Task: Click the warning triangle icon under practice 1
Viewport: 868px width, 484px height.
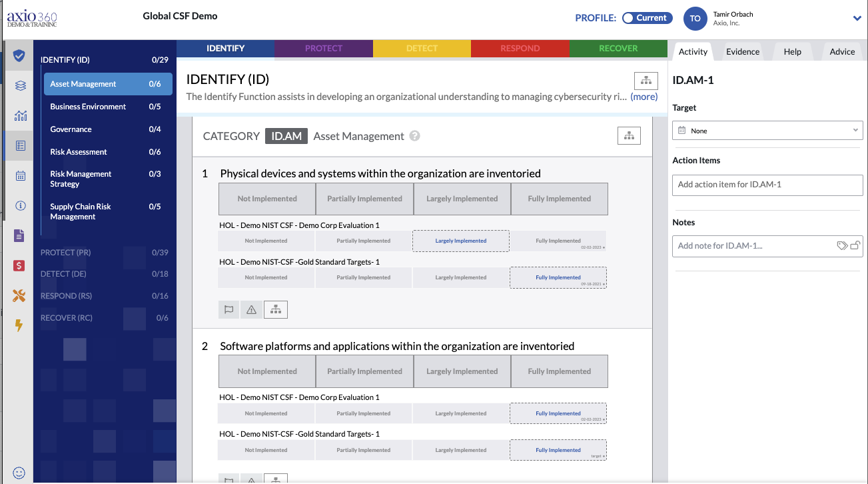Action: pos(252,309)
